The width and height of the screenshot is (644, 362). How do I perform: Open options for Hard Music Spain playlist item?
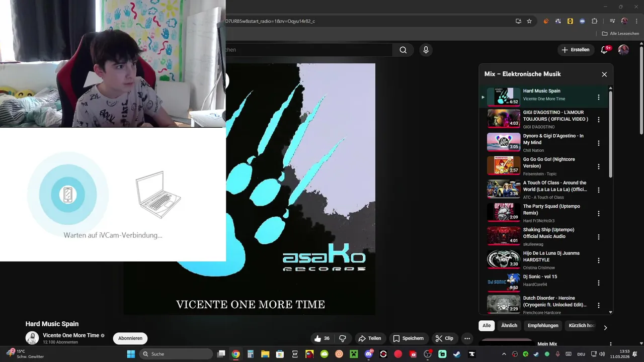click(599, 98)
